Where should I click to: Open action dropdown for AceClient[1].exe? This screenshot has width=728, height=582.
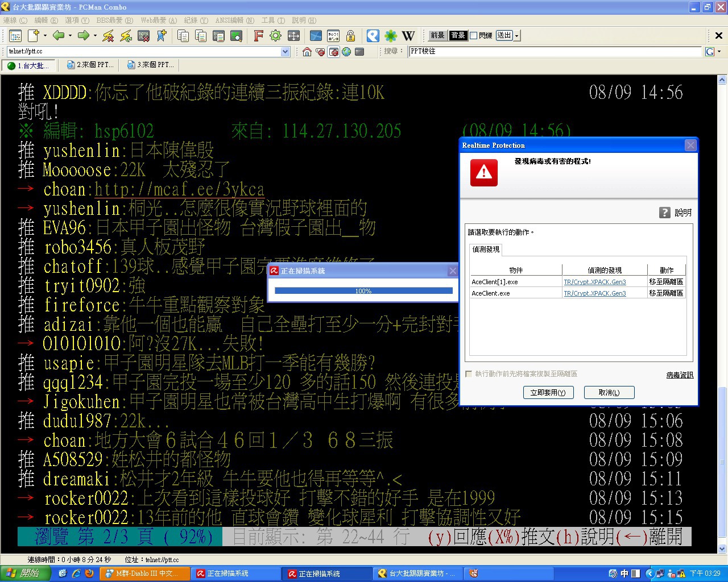coord(666,282)
